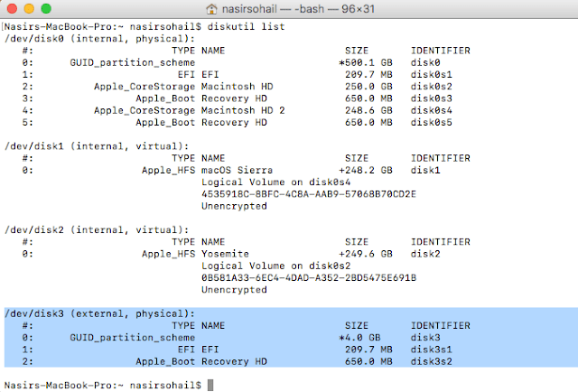Click the 'disk0s3' identifier
Viewport: 578px width, 392px height.
[x=432, y=98]
